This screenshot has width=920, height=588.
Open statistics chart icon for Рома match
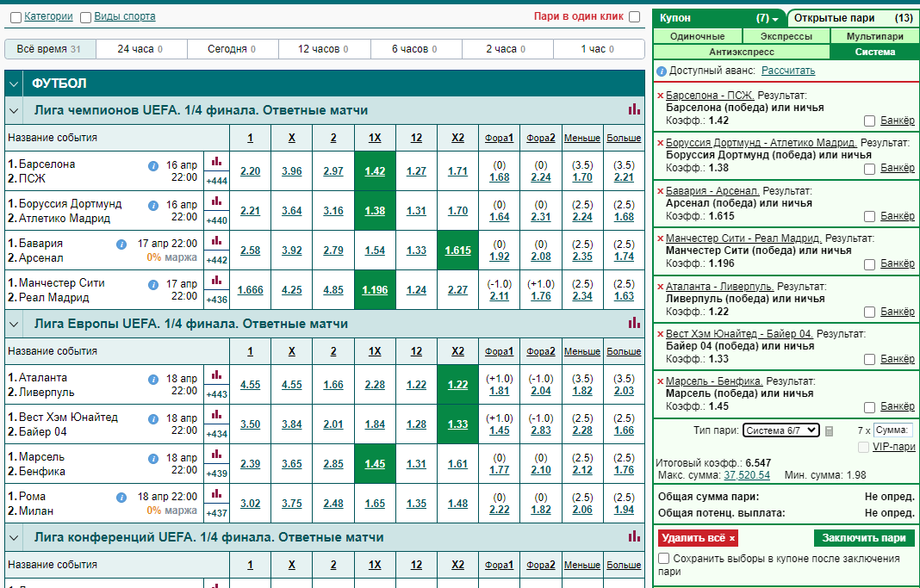216,493
